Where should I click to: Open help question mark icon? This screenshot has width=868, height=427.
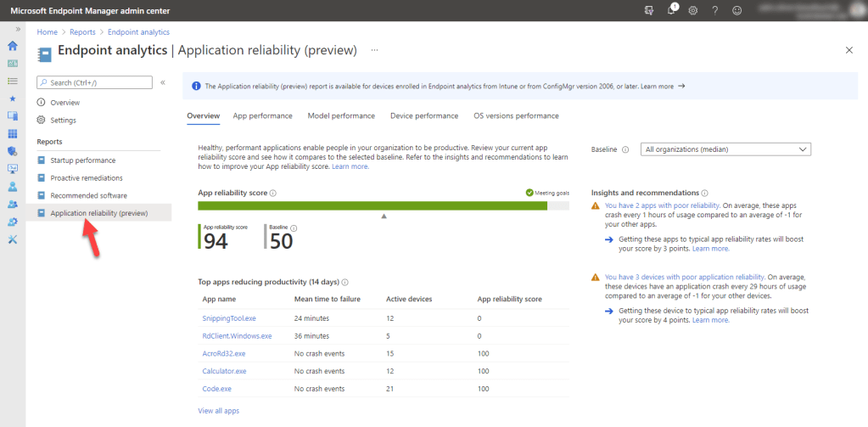(714, 10)
